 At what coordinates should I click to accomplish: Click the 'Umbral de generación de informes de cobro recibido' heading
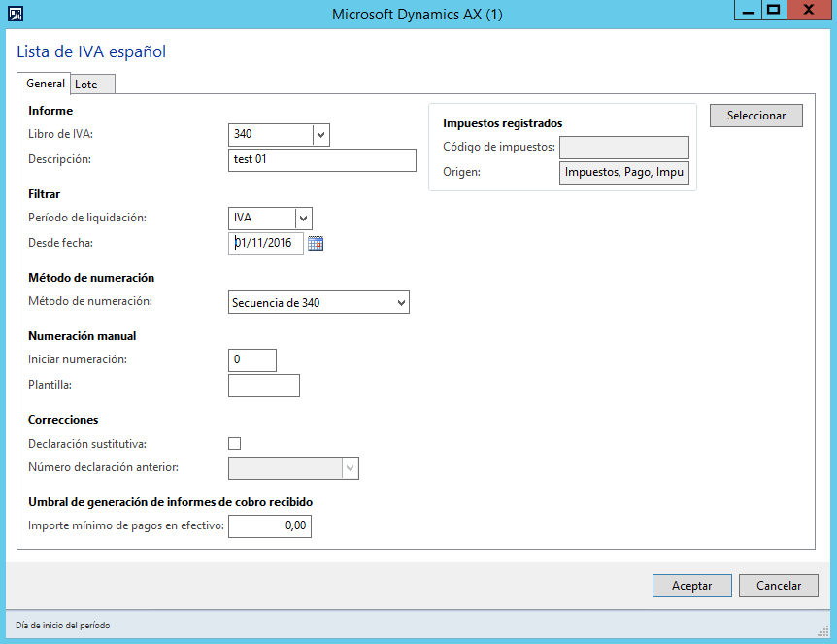tap(170, 502)
